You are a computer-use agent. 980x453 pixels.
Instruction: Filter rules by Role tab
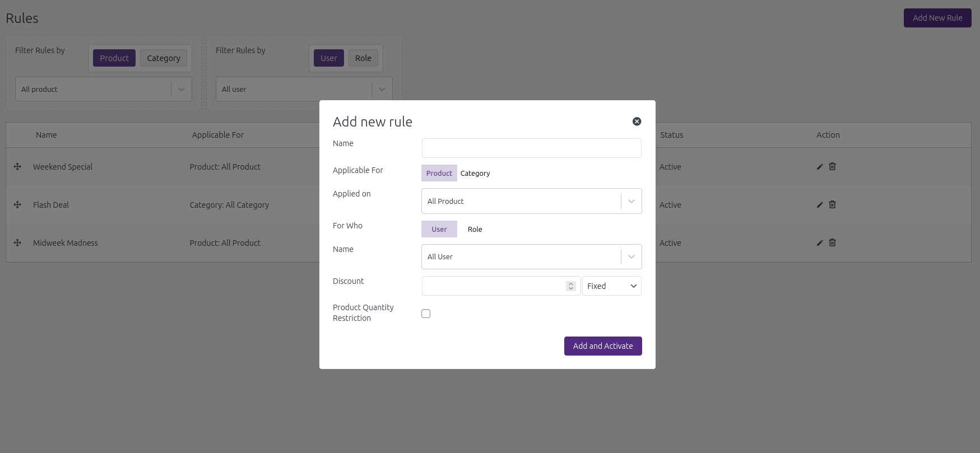[363, 58]
